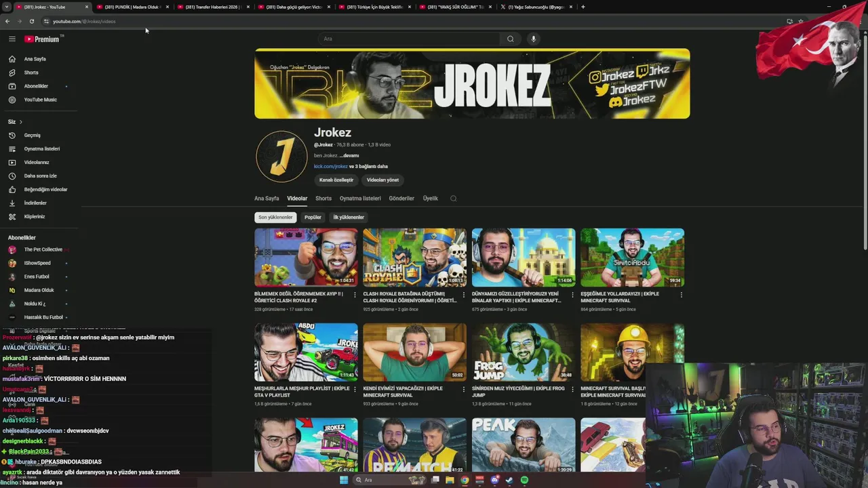Switch to the Gönderiler channel tab
868x488 pixels.
[401, 199]
